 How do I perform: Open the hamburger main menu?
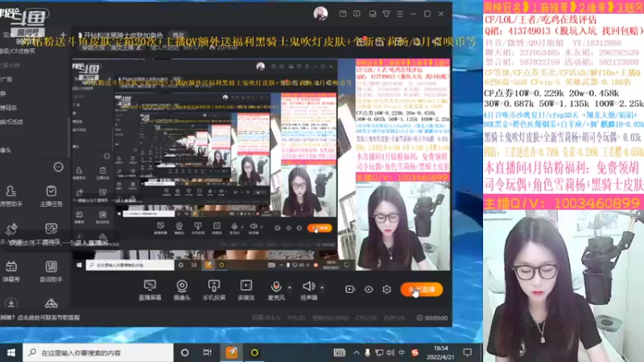coord(400,14)
